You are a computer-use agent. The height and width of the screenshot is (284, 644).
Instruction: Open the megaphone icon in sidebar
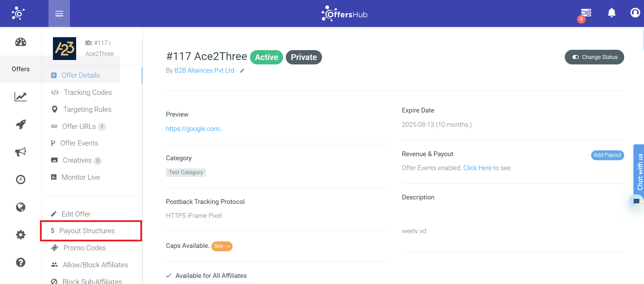tap(20, 152)
